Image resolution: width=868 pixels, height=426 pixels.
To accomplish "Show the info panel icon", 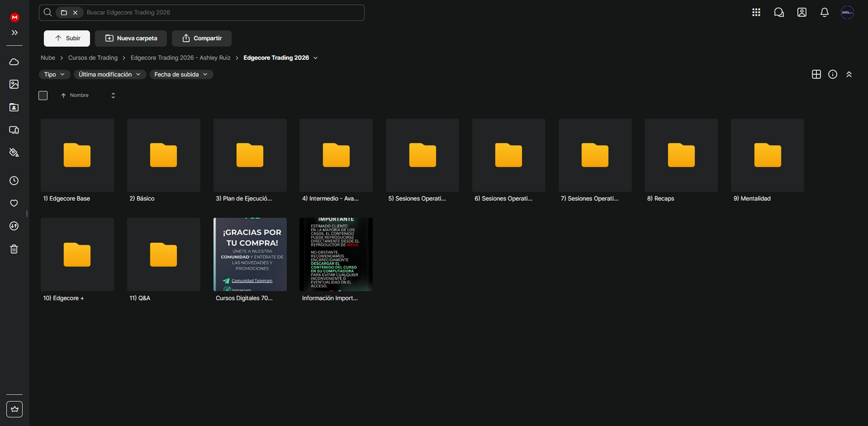I will pos(833,75).
